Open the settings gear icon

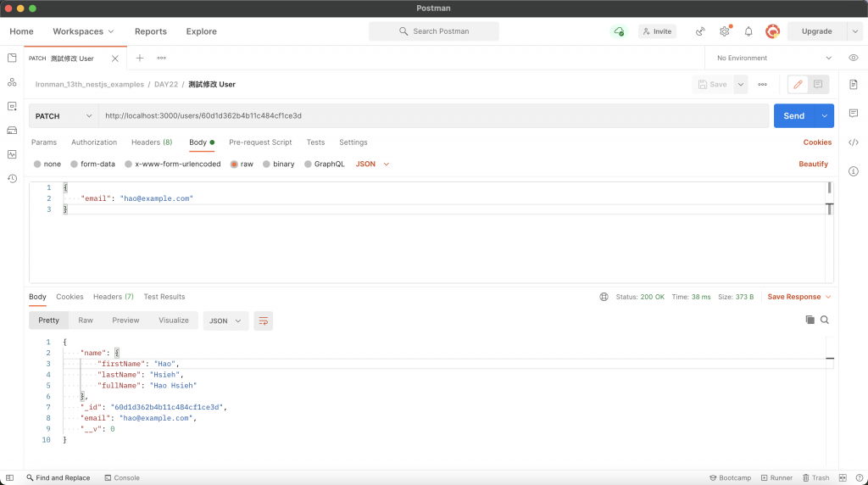724,31
